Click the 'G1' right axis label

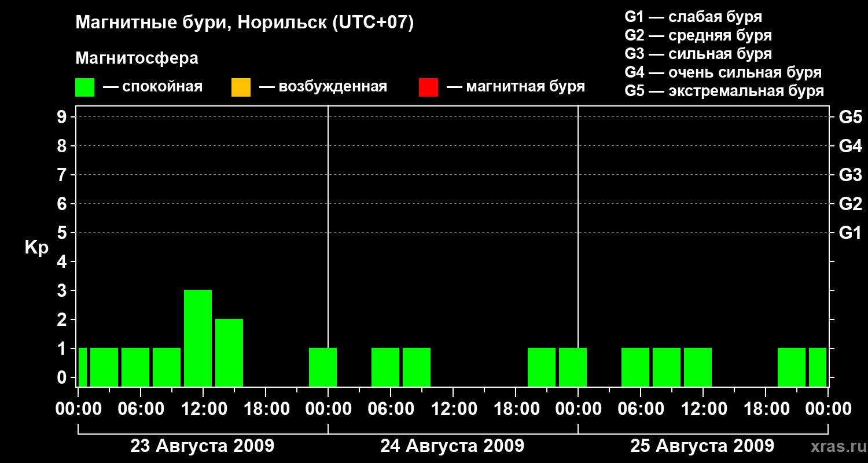pyautogui.click(x=851, y=233)
